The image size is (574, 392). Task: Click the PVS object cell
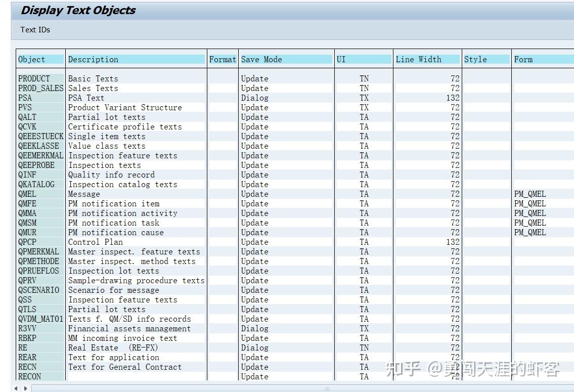[40, 108]
